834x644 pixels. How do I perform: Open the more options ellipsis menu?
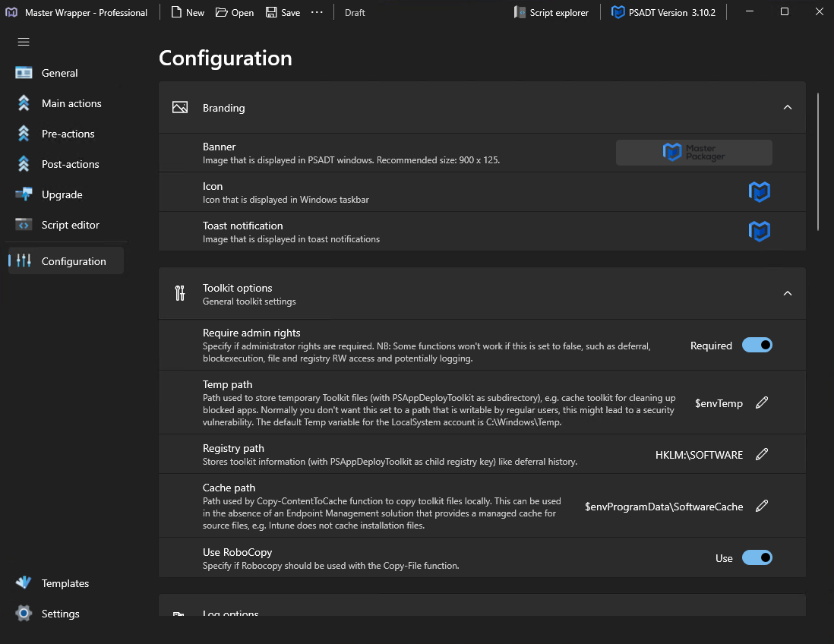[317, 12]
